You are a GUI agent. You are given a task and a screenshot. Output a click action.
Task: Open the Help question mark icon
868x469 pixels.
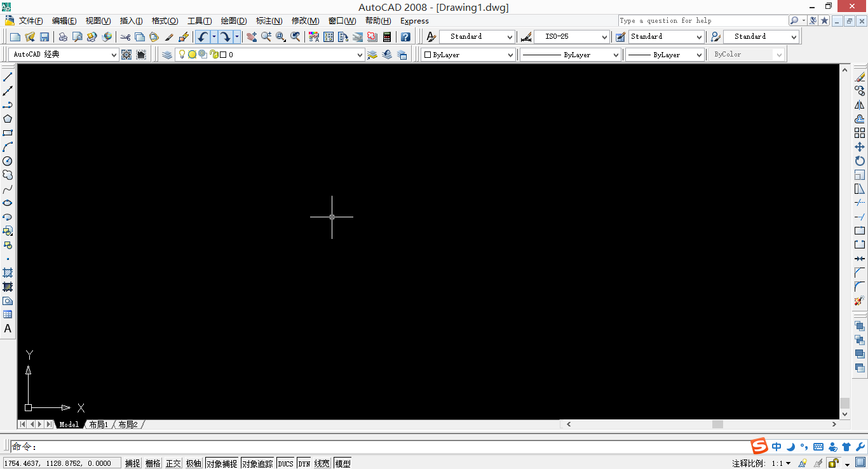click(405, 37)
